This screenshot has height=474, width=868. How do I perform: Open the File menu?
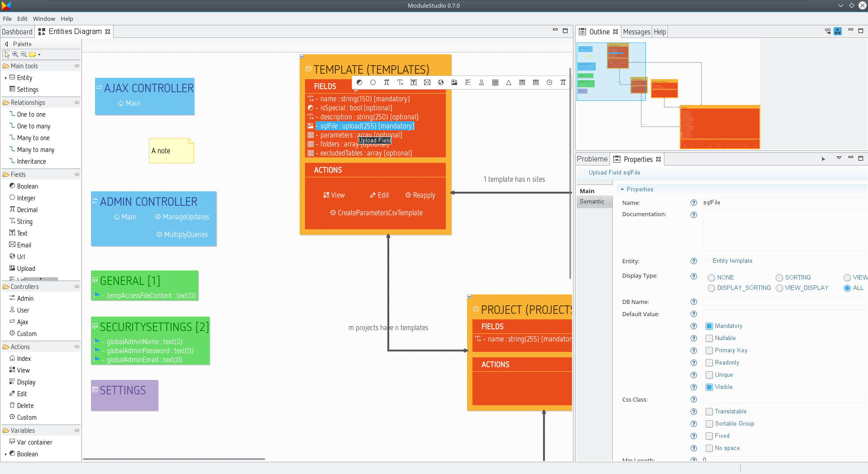[7, 19]
